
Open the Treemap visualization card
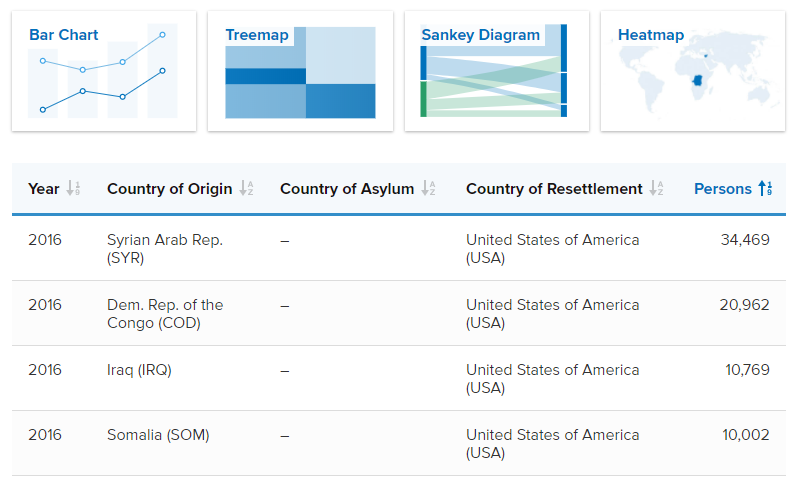(x=300, y=71)
